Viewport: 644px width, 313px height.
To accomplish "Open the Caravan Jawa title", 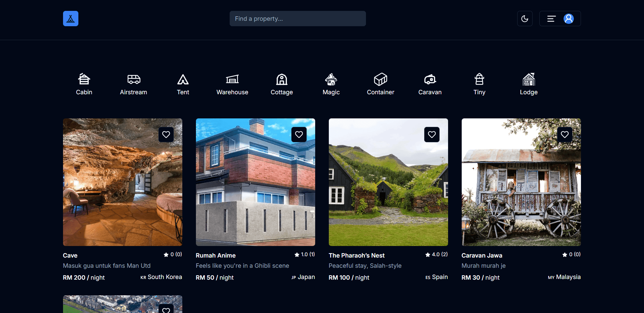I will pos(482,256).
